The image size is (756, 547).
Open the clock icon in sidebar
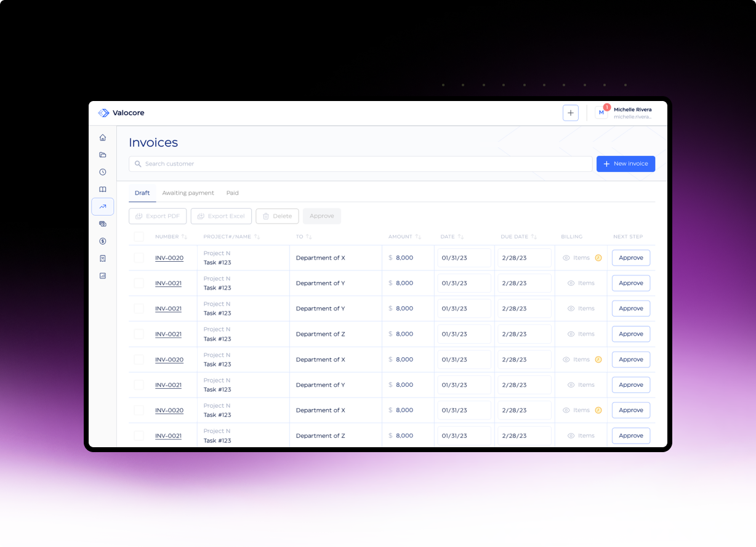[103, 172]
